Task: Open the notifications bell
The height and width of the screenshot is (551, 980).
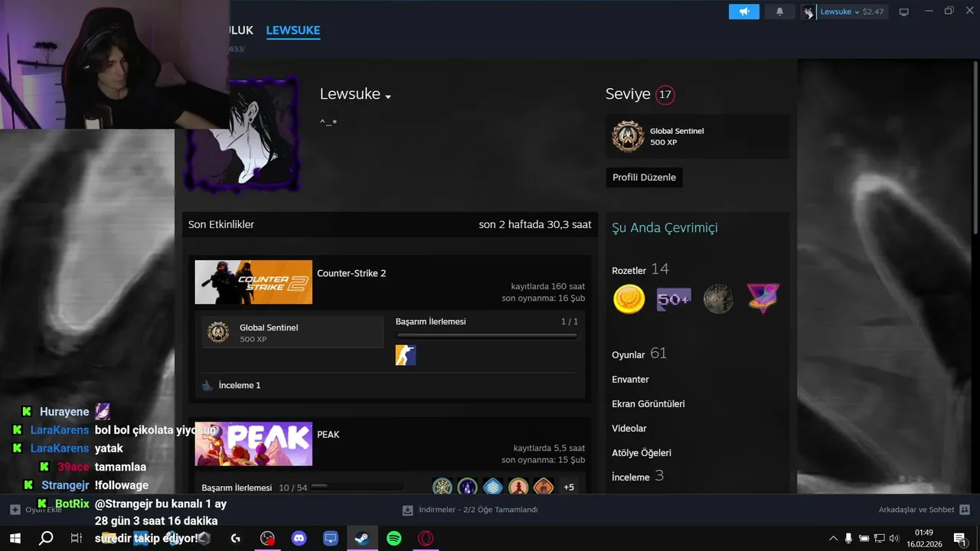Action: coord(779,11)
